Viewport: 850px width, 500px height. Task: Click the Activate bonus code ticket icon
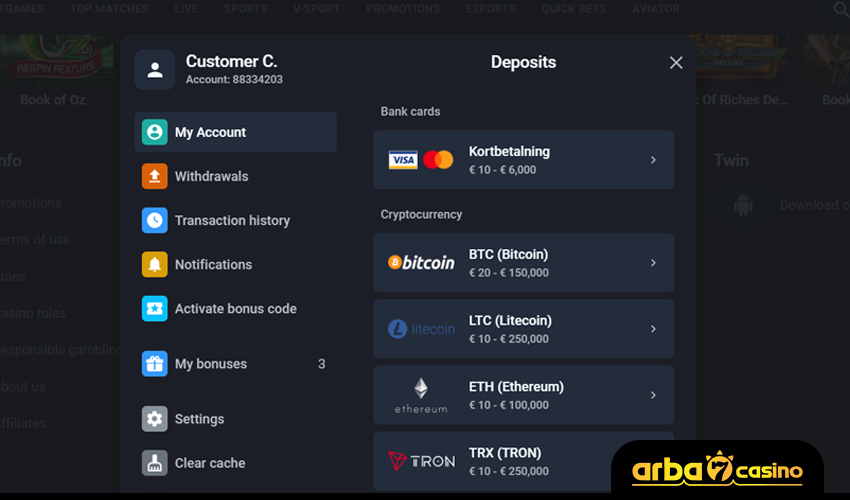click(154, 309)
